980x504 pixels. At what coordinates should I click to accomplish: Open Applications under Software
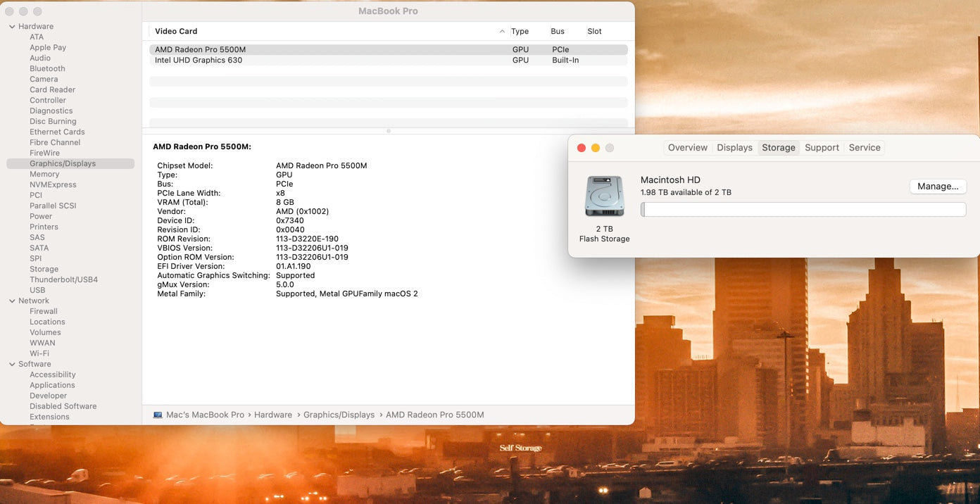52,386
